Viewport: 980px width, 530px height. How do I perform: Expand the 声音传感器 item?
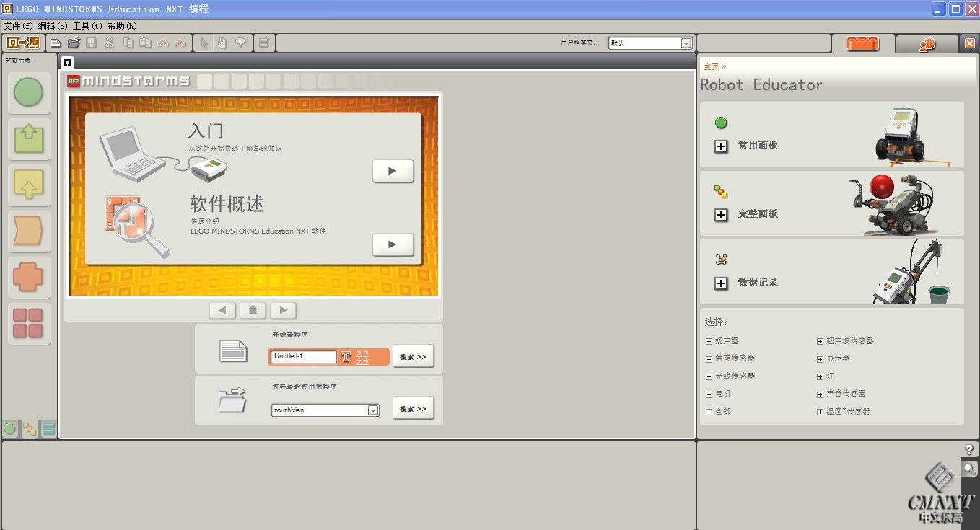tap(820, 394)
